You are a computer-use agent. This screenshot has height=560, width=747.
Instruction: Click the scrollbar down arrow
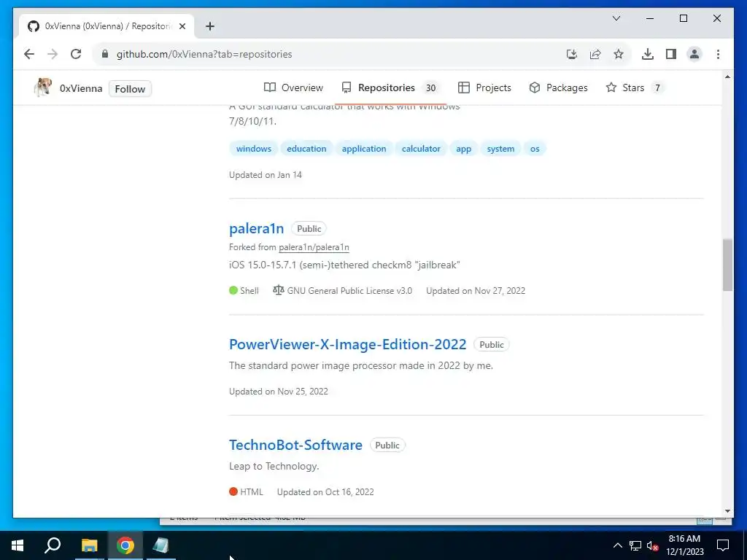point(727,511)
